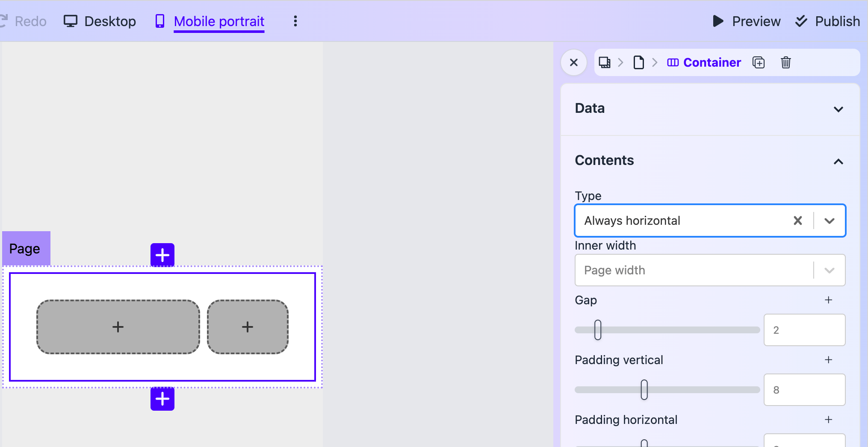The height and width of the screenshot is (447, 868).
Task: Open the three-dot more options menu
Action: click(295, 21)
